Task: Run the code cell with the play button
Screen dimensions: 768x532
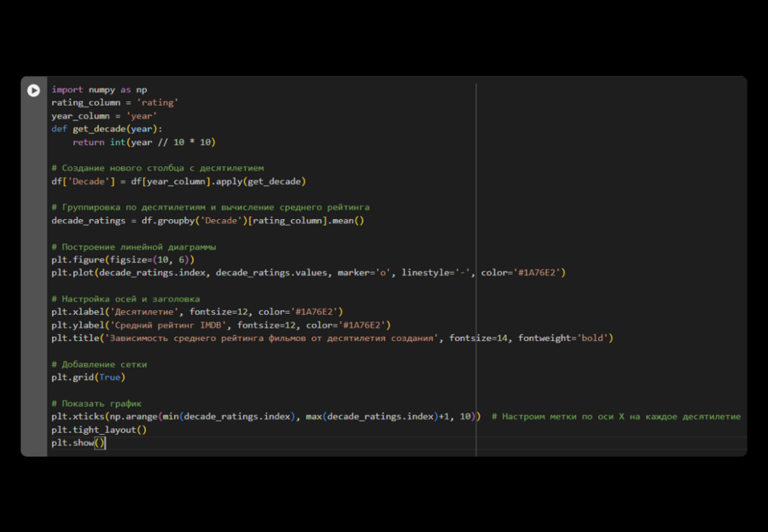Action: (33, 90)
